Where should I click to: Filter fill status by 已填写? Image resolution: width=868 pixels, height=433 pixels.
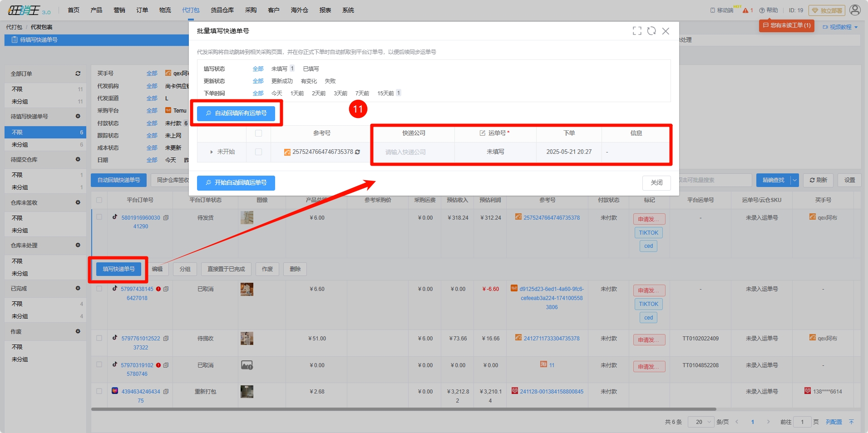point(311,69)
